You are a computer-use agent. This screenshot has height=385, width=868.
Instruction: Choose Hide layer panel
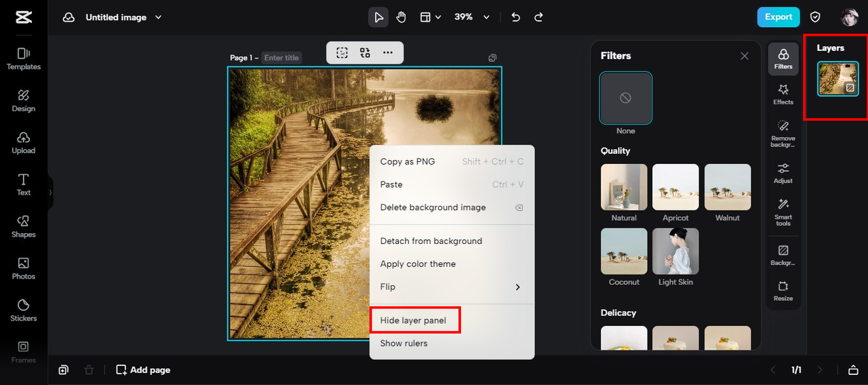pyautogui.click(x=452, y=320)
